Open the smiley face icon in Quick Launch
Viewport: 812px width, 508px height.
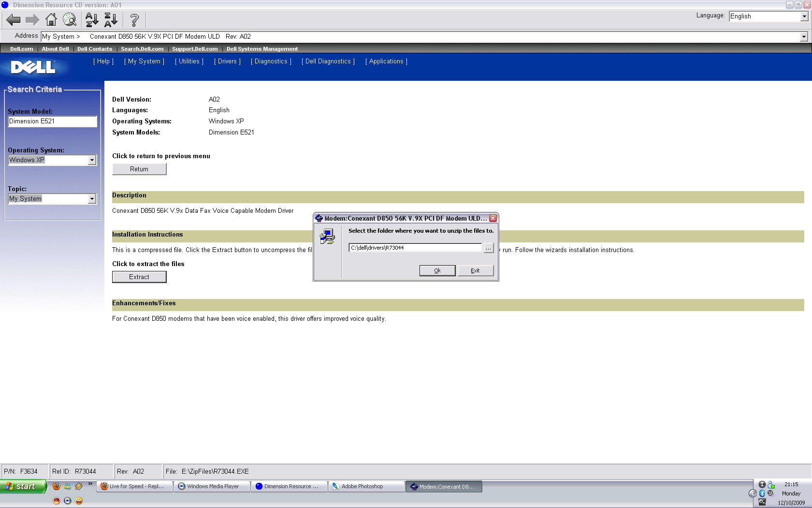coord(79,501)
